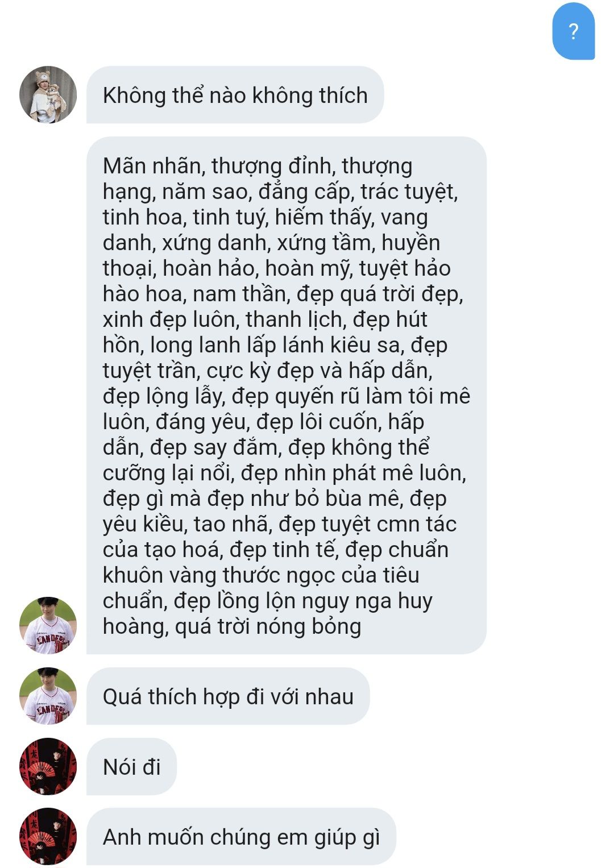Open the bear-hat avatar holding a dog

(x=48, y=94)
